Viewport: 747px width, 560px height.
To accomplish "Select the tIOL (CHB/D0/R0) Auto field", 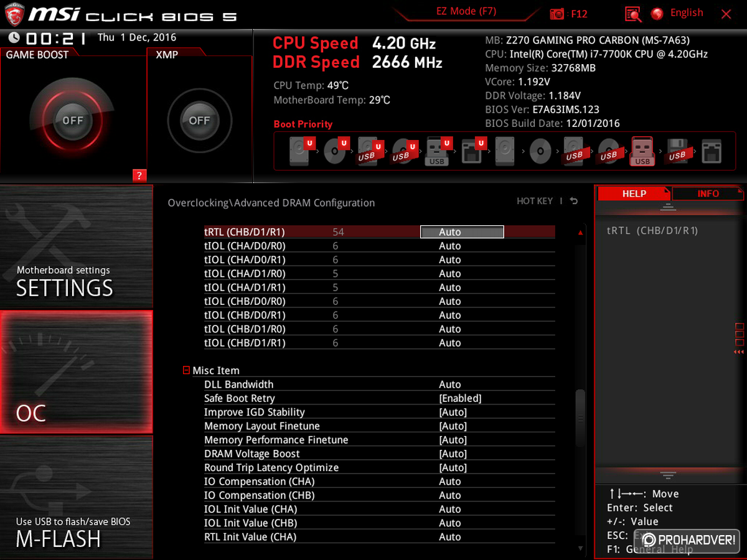I will (449, 301).
